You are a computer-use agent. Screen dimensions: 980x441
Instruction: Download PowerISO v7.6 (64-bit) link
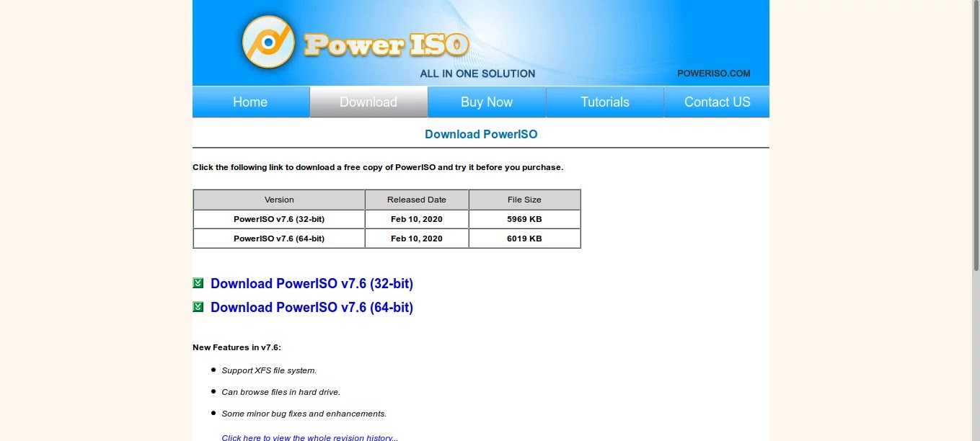point(312,308)
